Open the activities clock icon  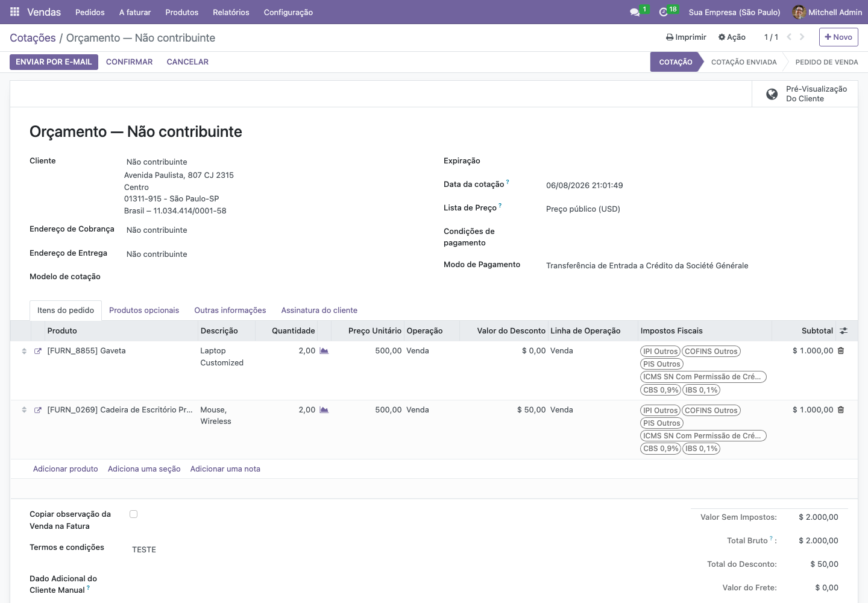point(664,12)
